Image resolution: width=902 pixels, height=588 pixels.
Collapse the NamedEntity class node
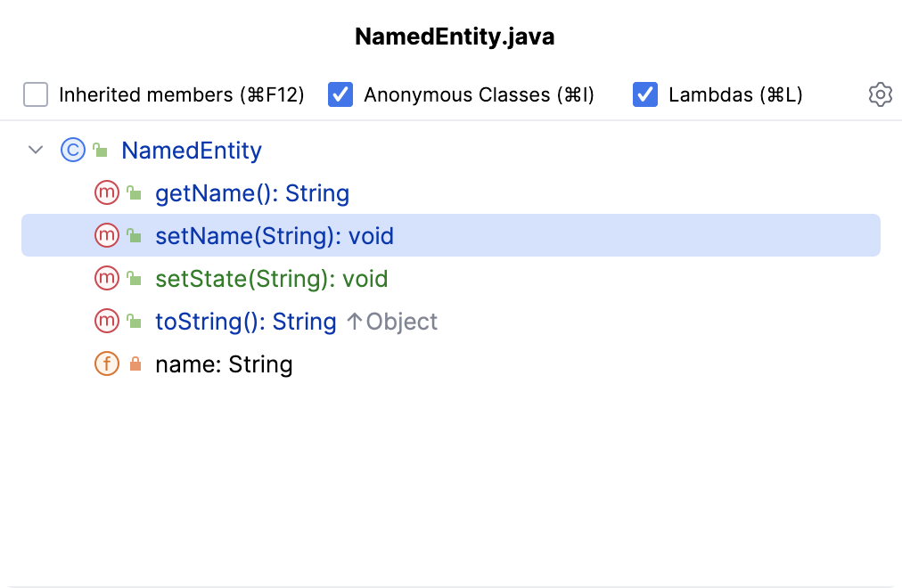point(36,150)
